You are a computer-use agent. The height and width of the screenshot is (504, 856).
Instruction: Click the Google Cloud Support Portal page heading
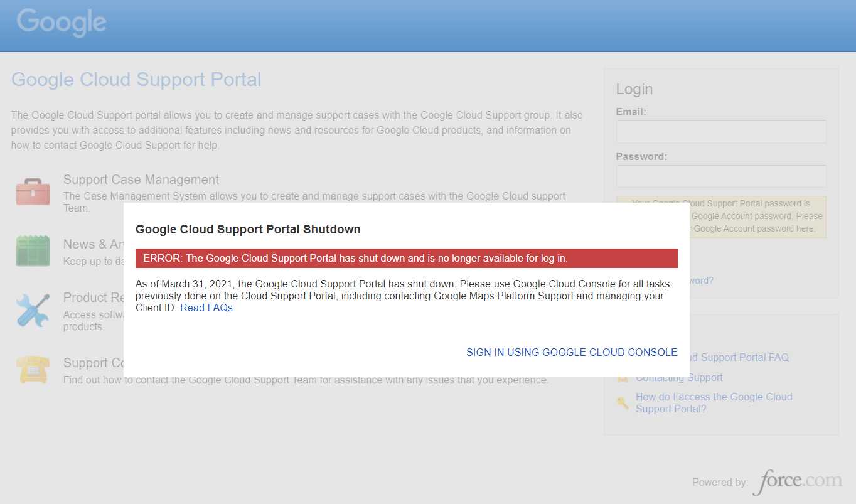136,80
